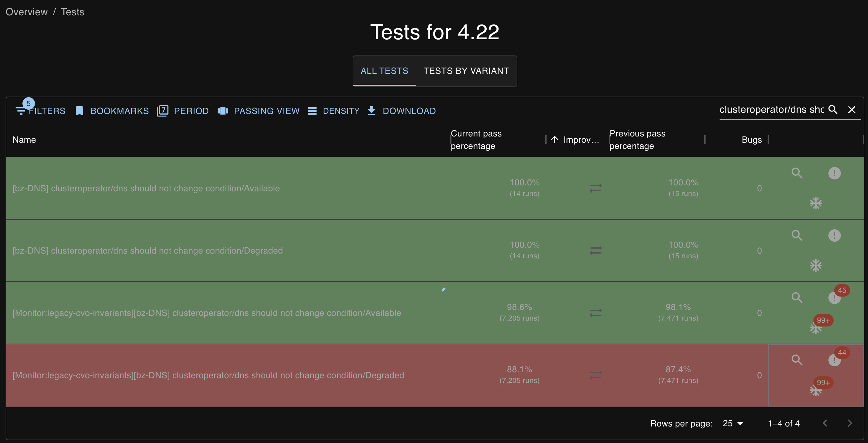Open Monitor legacy-cvo-invariants Degraded test row
868x443 pixels.
coord(208,375)
